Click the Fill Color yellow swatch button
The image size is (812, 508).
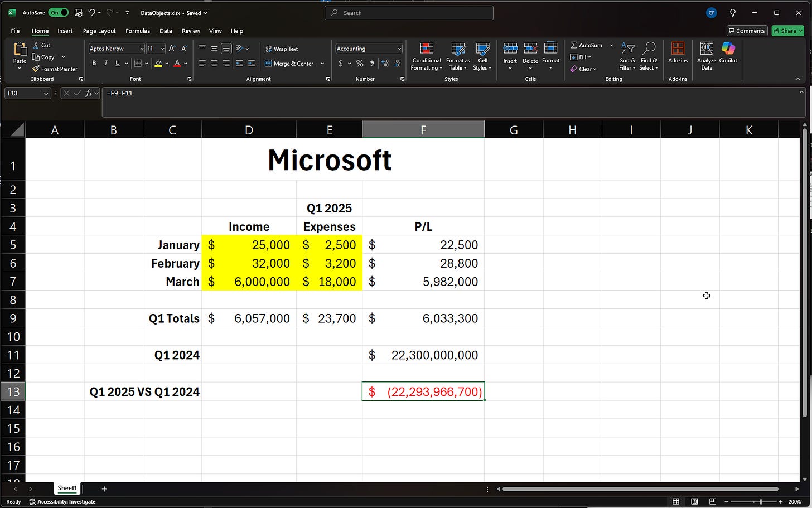[158, 64]
